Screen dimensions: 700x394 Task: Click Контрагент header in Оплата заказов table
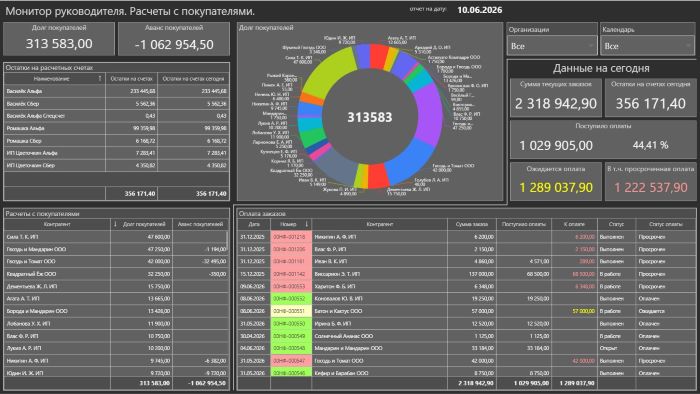coord(379,224)
